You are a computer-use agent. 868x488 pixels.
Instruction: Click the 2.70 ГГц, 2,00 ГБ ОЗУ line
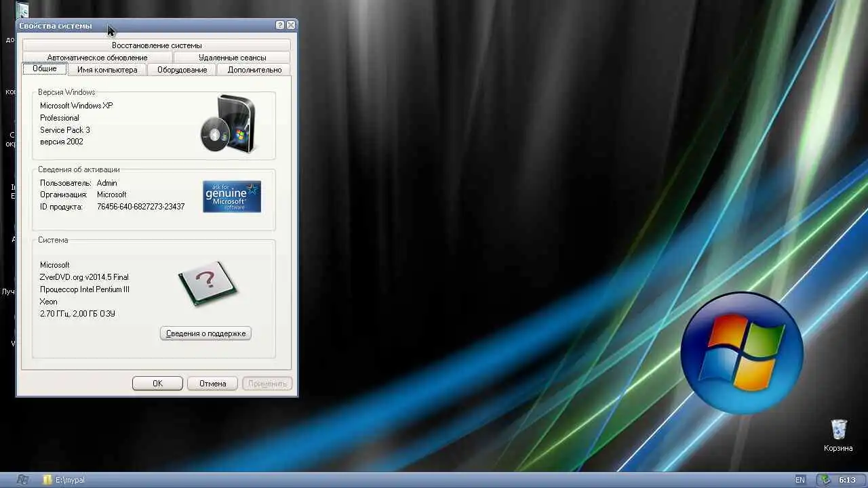[x=77, y=314]
